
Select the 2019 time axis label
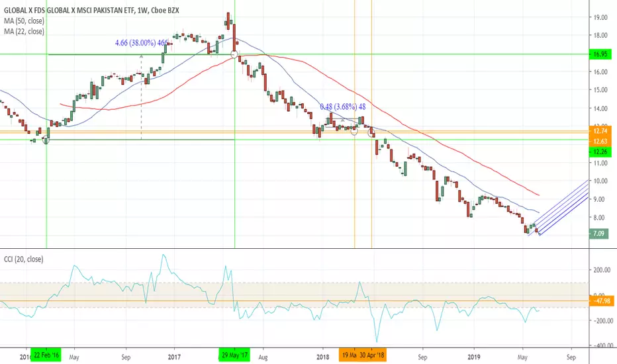(474, 357)
